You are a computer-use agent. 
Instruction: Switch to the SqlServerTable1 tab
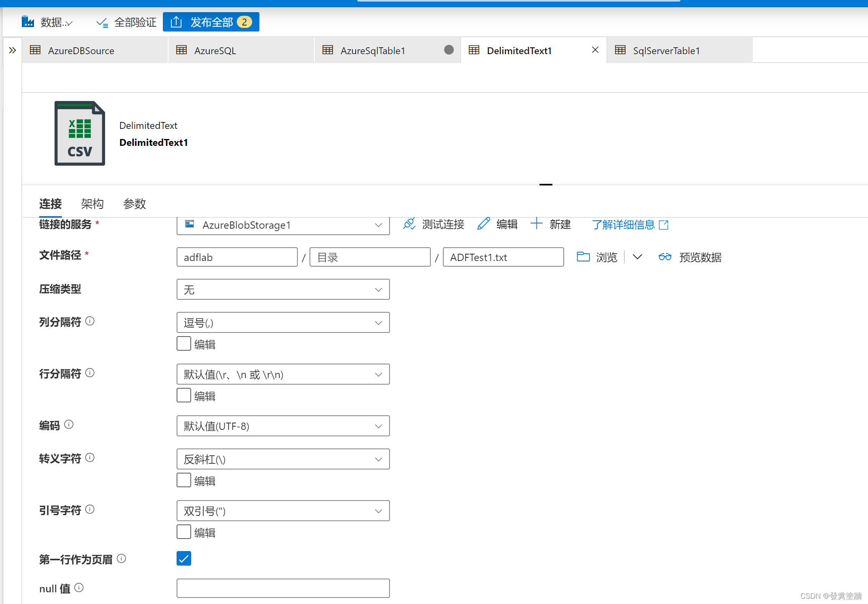click(x=666, y=50)
